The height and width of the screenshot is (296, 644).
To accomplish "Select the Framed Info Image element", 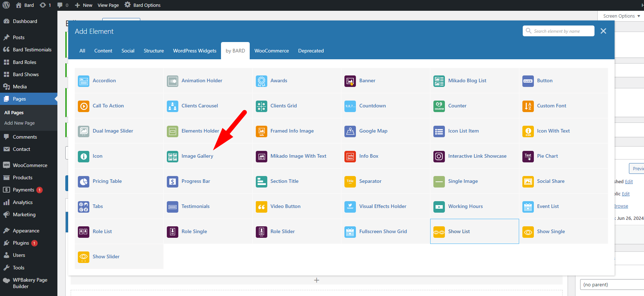I will 297,131.
